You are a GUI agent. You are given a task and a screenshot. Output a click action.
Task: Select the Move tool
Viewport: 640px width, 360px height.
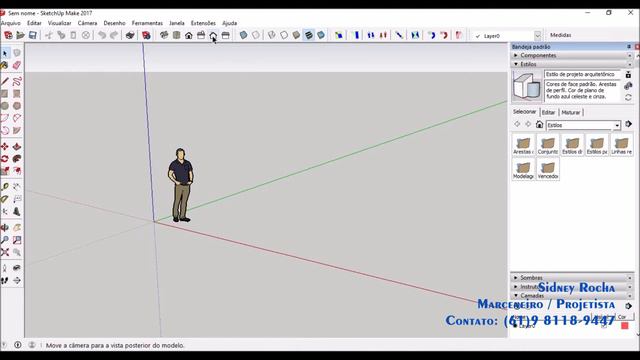tap(5, 147)
